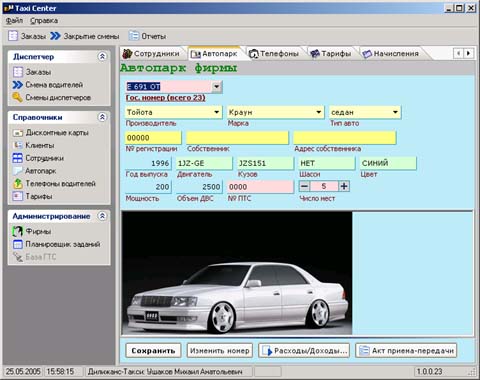Open the Отчеты toolbar item

[x=147, y=36]
